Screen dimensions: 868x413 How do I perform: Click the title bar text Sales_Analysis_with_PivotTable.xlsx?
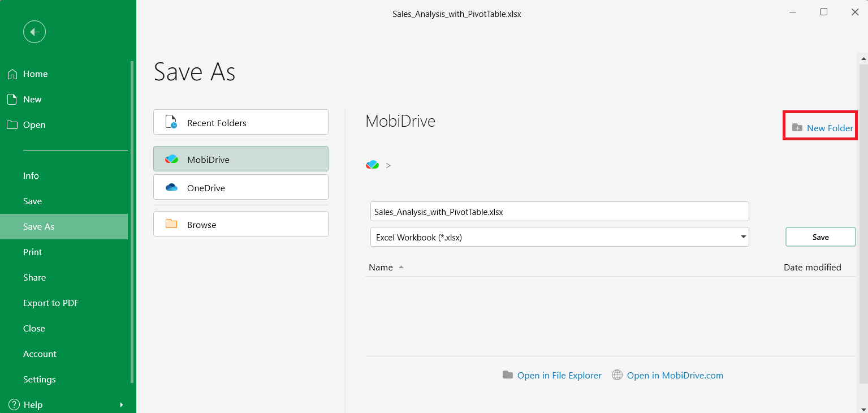coord(457,14)
